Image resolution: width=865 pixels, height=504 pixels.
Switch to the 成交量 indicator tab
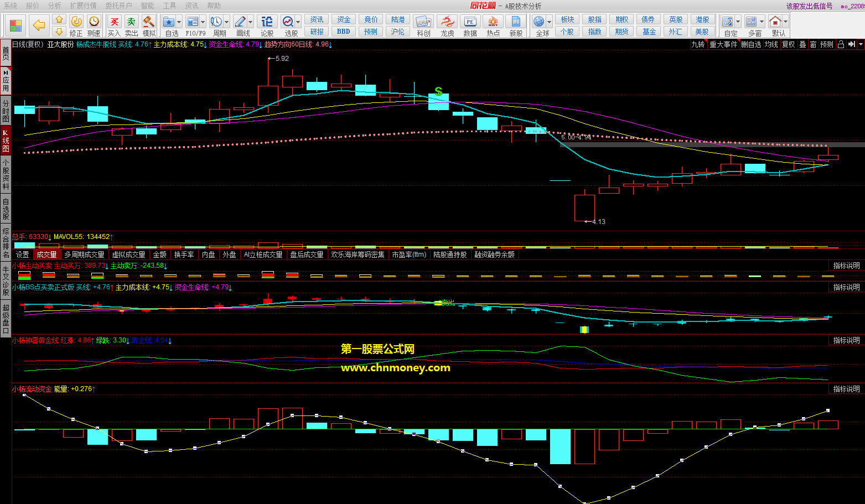(46, 254)
